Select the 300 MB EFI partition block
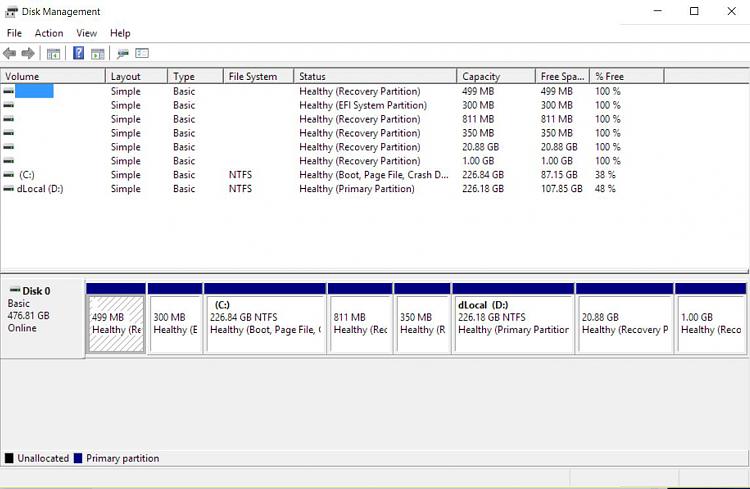This screenshot has height=489, width=750. click(x=176, y=324)
